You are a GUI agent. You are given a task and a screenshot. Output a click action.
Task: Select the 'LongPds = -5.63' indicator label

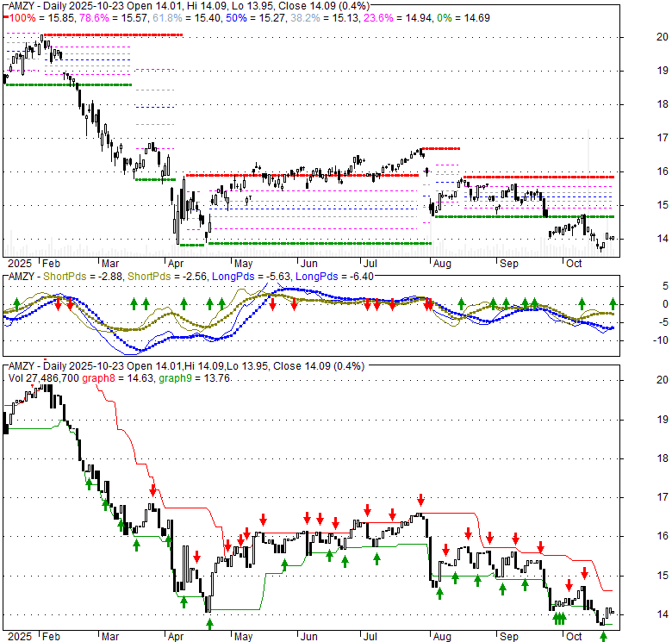click(x=252, y=277)
